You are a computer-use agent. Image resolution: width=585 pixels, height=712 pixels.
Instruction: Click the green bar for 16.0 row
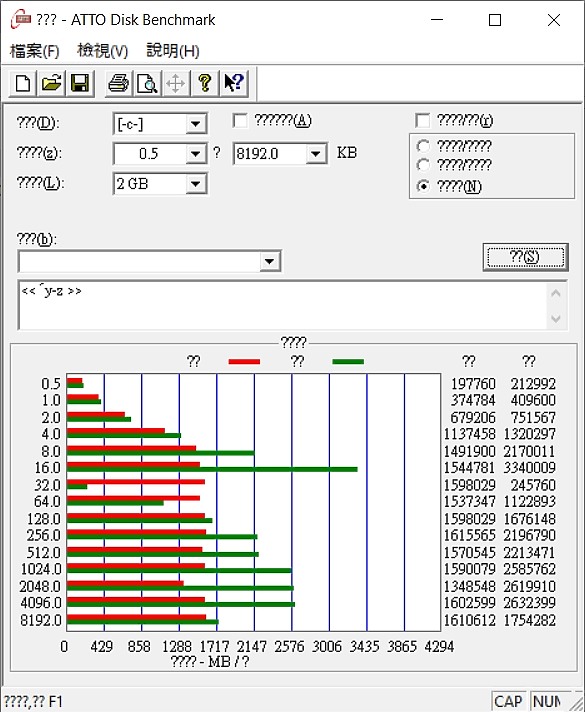click(212, 470)
